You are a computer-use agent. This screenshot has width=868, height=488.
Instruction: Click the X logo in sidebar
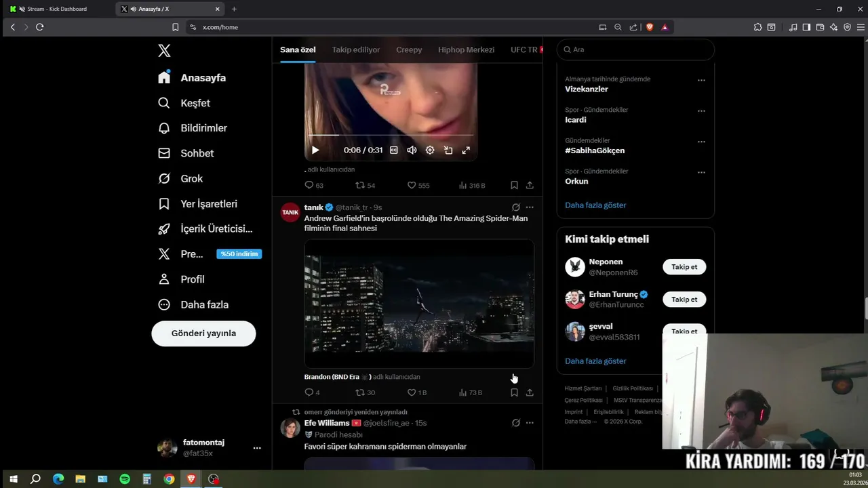coord(164,51)
